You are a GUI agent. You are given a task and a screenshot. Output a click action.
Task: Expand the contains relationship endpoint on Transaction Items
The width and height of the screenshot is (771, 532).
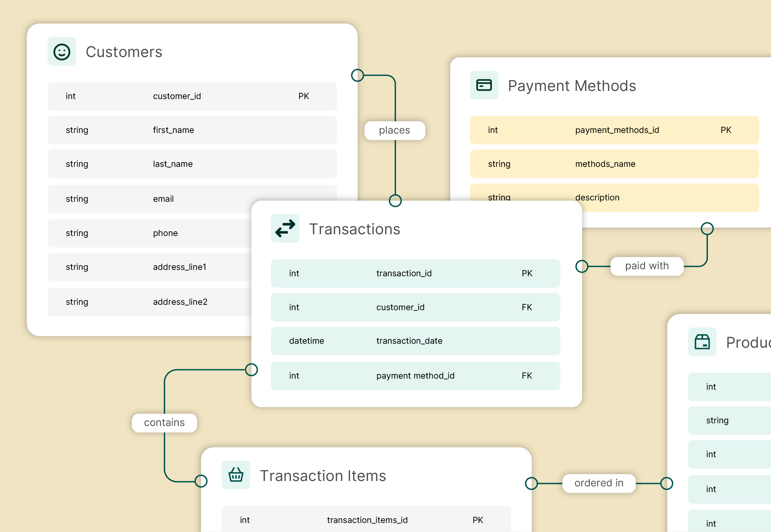tap(201, 481)
